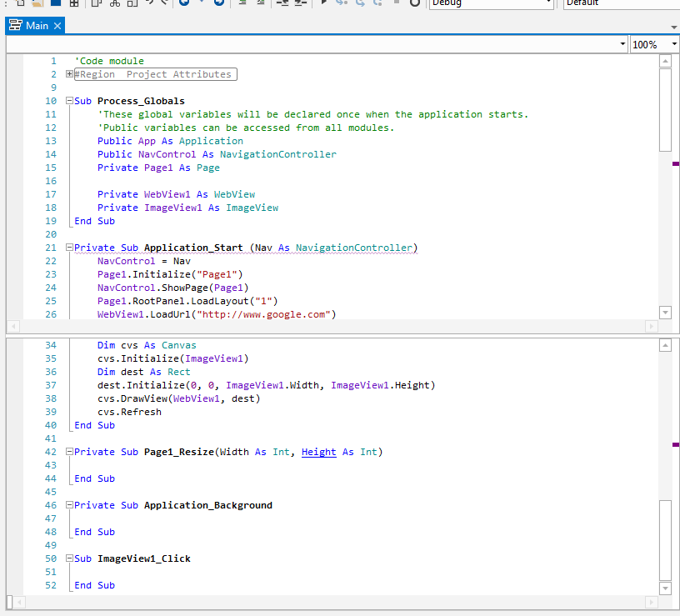Collapse the Page1_Resize sub block
Viewport: 680px width, 616px height.
pos(69,452)
